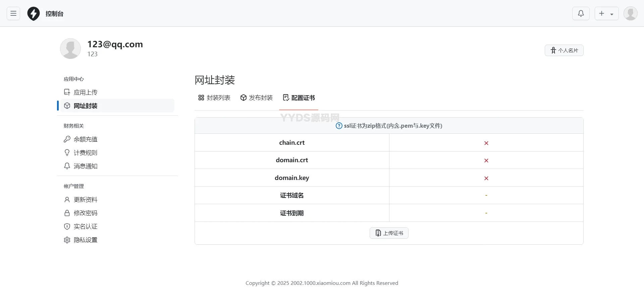
Task: Select the 网址封装 sidebar icon
Action: 67,106
